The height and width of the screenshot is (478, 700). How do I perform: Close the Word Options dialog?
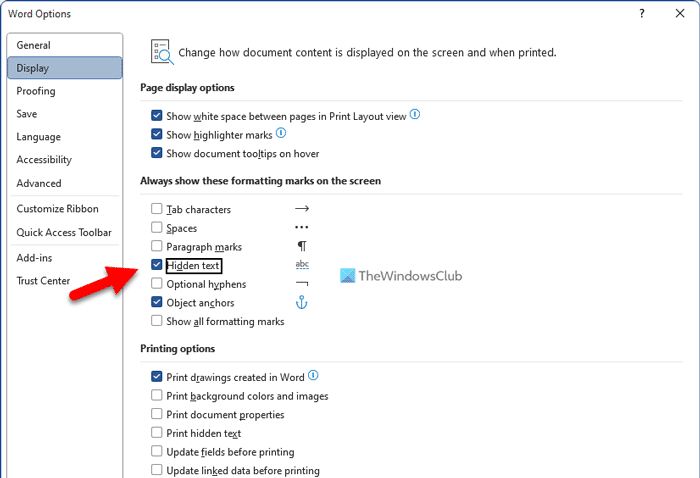click(x=677, y=14)
